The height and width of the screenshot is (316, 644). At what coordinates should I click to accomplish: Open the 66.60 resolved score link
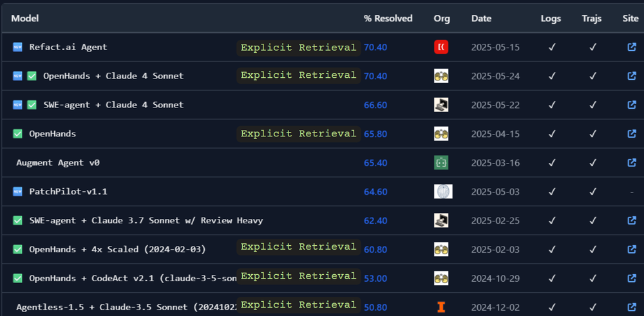click(375, 105)
